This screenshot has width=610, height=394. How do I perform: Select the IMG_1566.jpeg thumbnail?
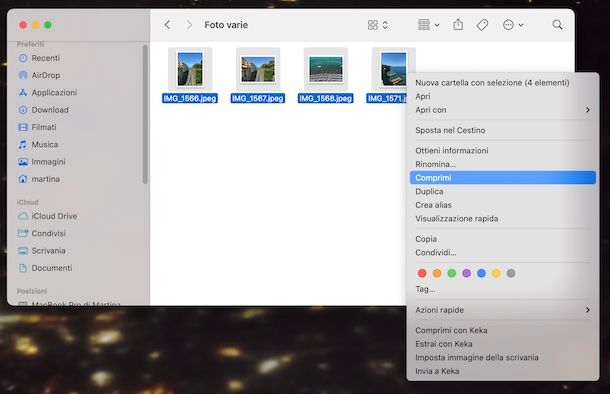tap(190, 69)
